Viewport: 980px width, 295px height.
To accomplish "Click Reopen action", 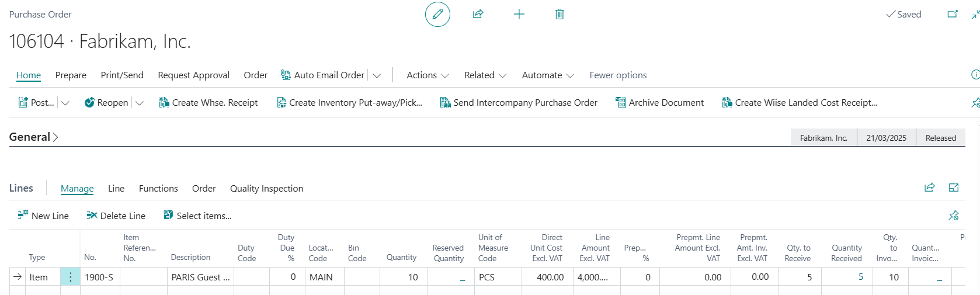I will click(106, 102).
